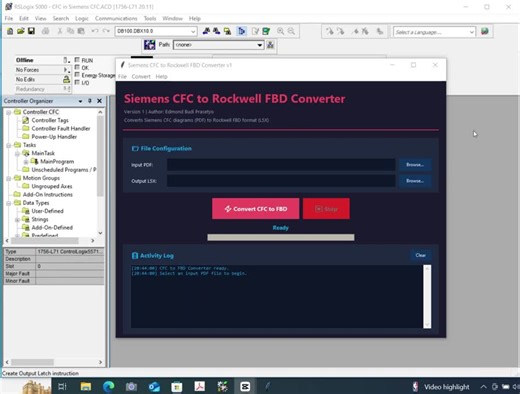Click the Activity Log vertical scrollbar

pyautogui.click(x=427, y=296)
